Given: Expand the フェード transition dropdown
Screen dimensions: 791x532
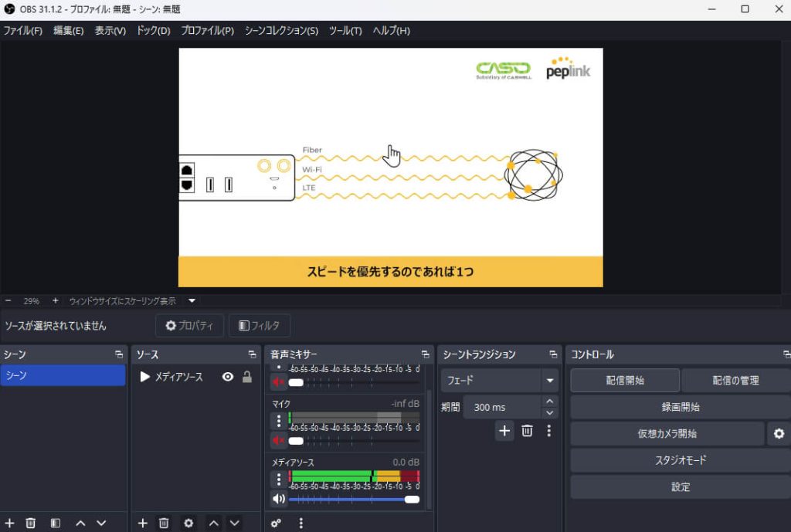Looking at the screenshot, I should (x=549, y=381).
